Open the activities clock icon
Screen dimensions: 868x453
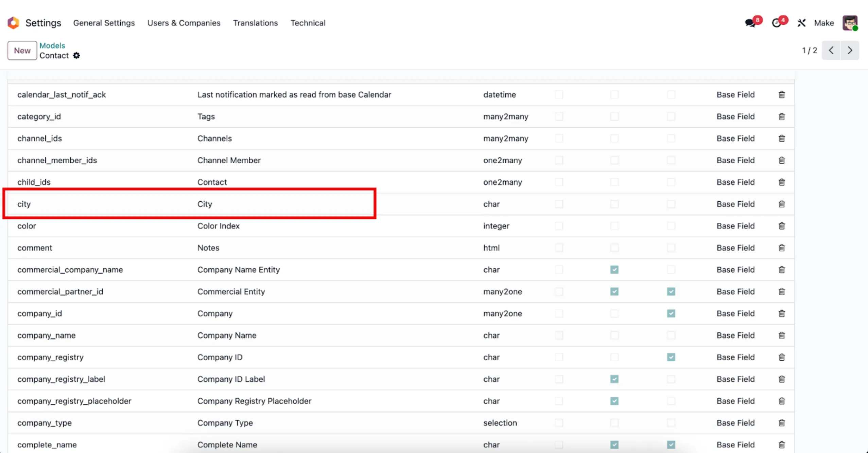click(776, 23)
